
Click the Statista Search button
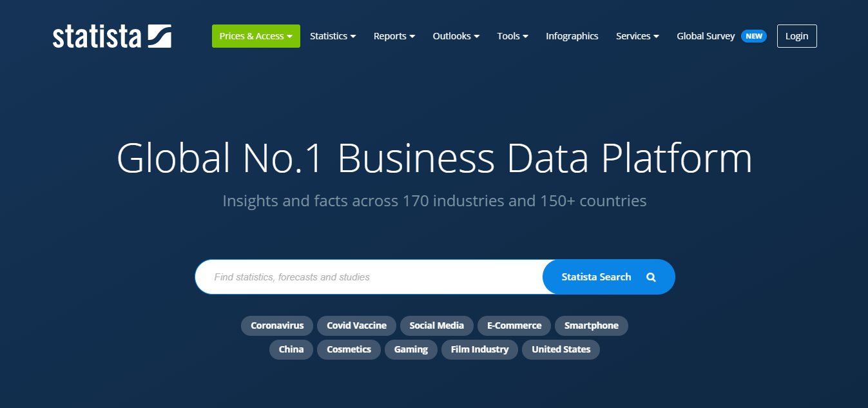click(x=596, y=277)
